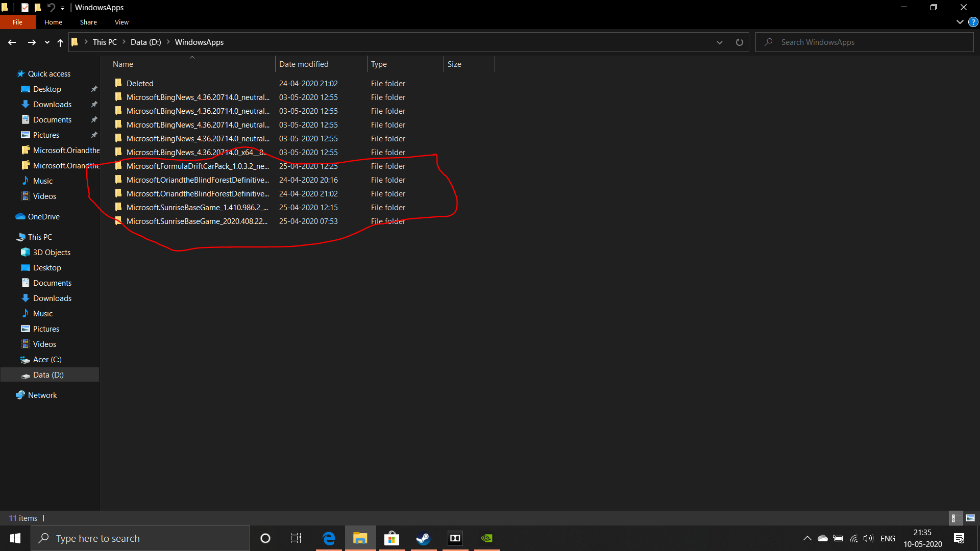This screenshot has width=980, height=551.
Task: Click the Search WindowsApps field
Action: (x=865, y=42)
